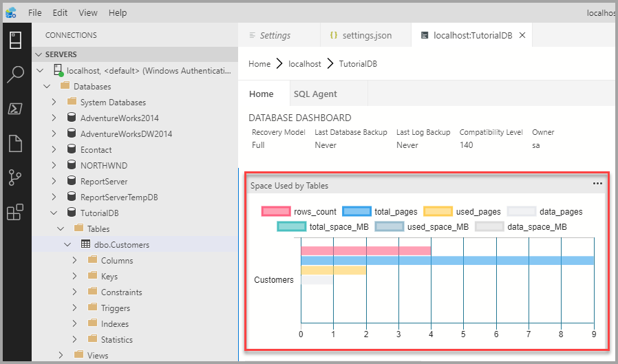The height and width of the screenshot is (364, 618).
Task: Click Home in the breadcrumb path
Action: click(259, 64)
